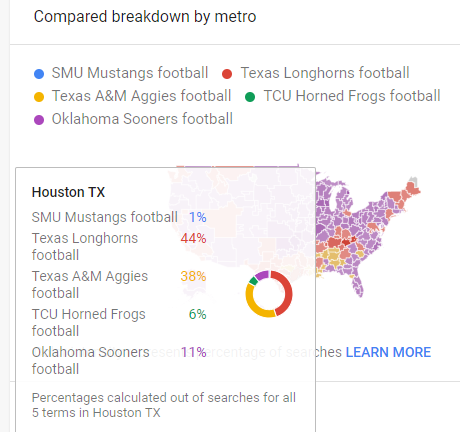
Task: Select the Oklahoma Sooners football legend label
Action: 142,119
